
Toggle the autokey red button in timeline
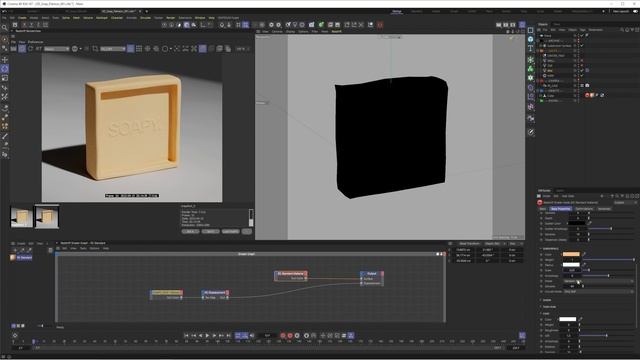click(290, 336)
